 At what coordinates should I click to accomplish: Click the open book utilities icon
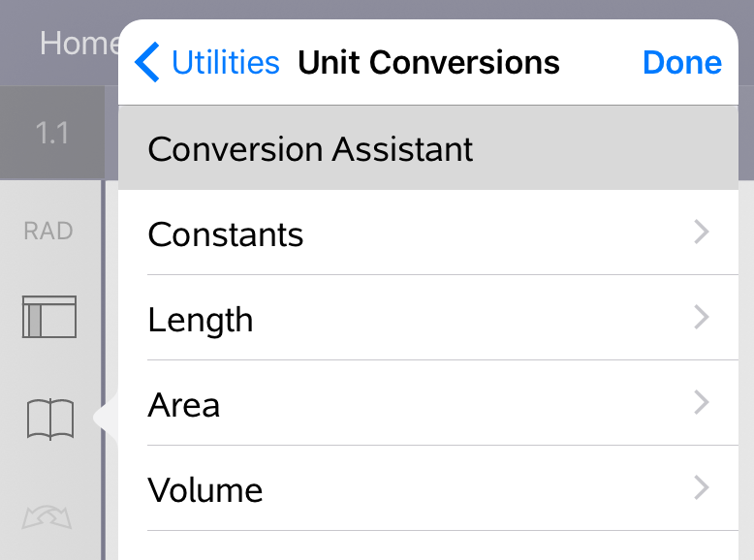(50, 420)
